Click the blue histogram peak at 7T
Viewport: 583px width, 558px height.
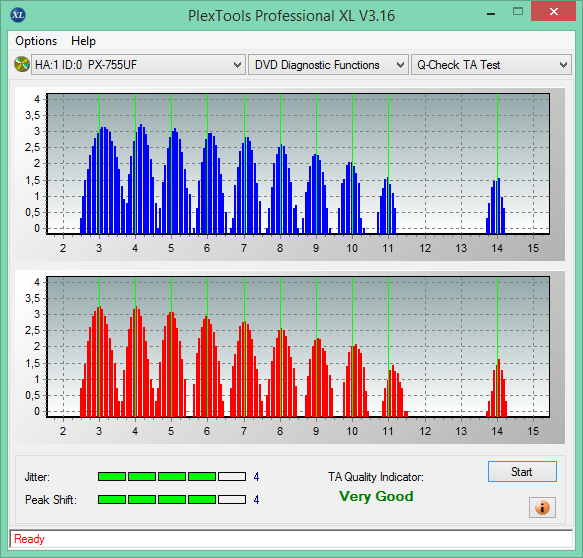[x=246, y=185]
